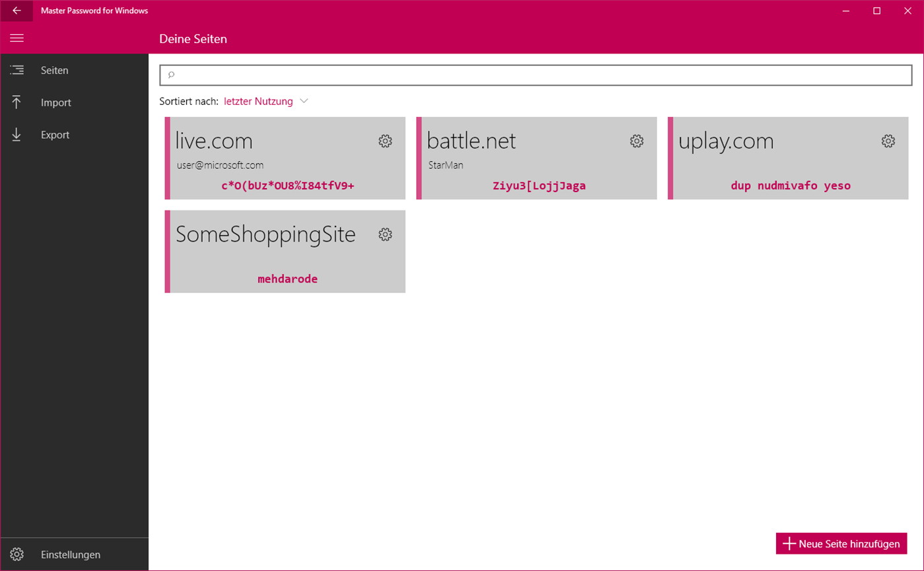Click the battle.net site title
The width and height of the screenshot is (924, 571).
pyautogui.click(x=471, y=141)
